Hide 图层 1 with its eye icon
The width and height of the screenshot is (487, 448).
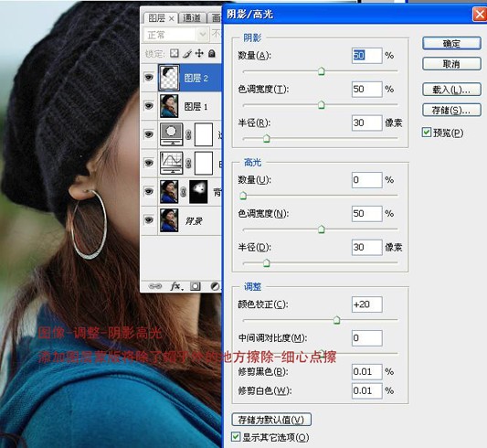click(149, 106)
